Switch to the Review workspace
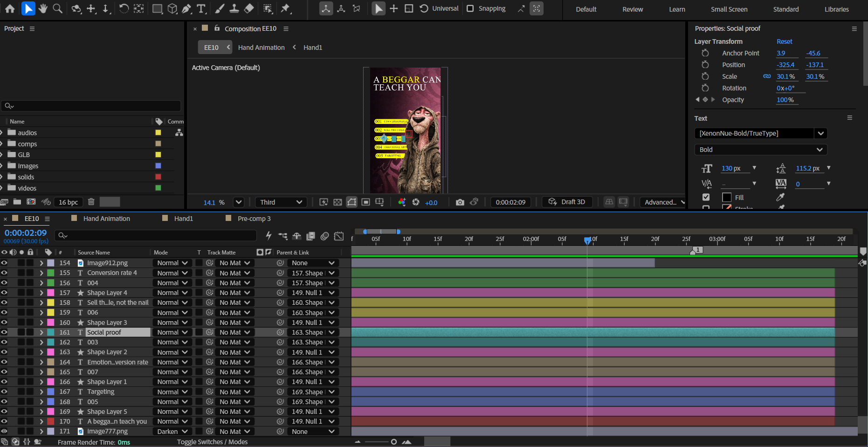The width and height of the screenshot is (868, 447). 633,9
